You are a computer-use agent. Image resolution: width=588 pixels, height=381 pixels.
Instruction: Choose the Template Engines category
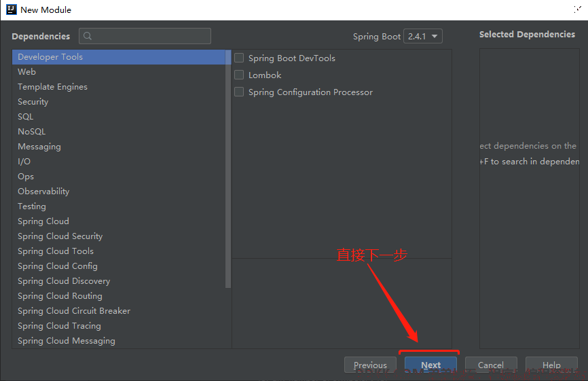pos(119,87)
